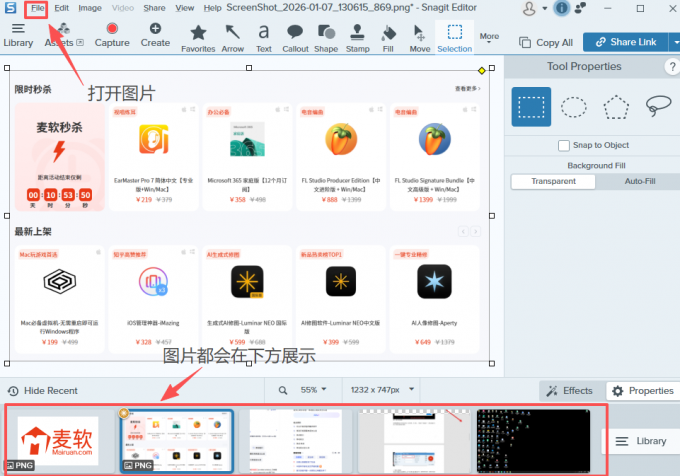This screenshot has width=680, height=476.
Task: Click the blue info icon
Action: [562, 8]
